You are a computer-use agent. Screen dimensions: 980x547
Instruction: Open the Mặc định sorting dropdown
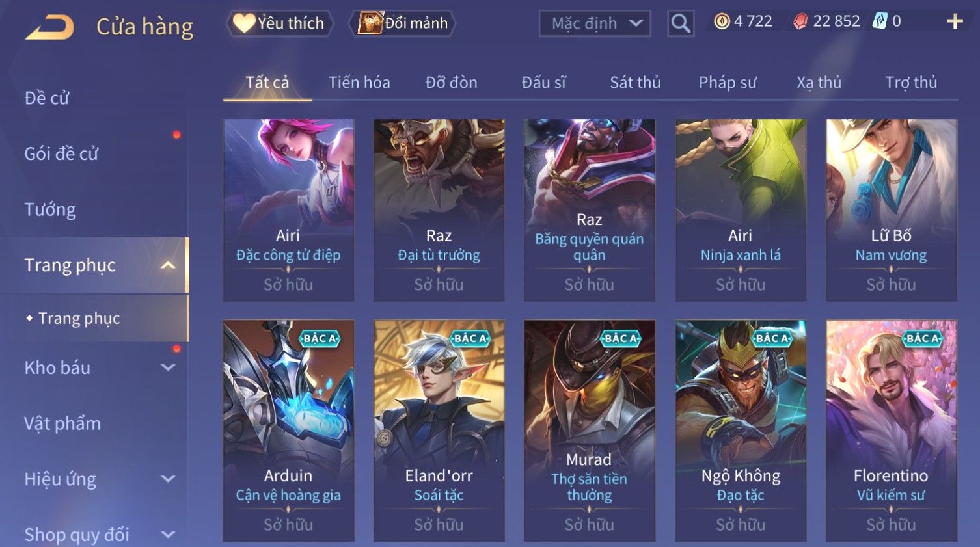pyautogui.click(x=595, y=23)
